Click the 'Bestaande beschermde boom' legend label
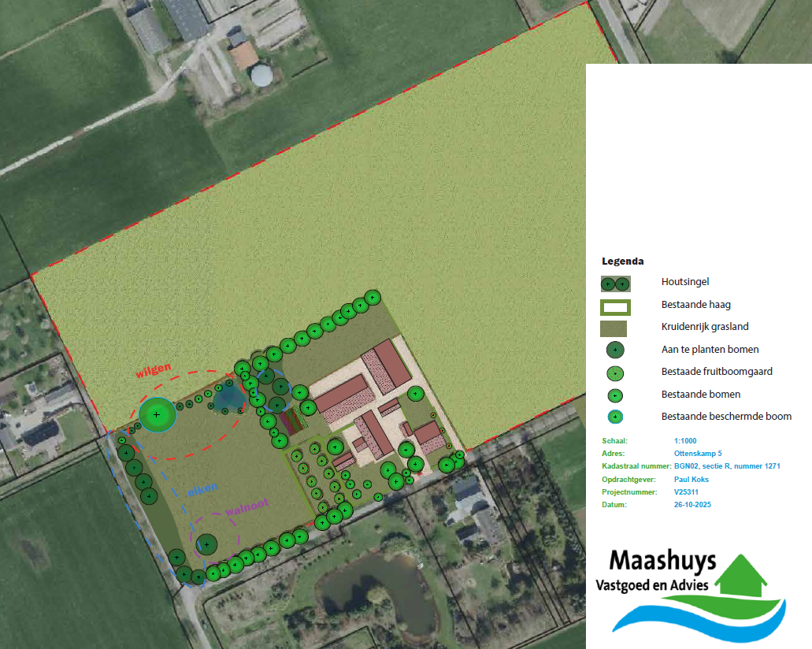The height and width of the screenshot is (649, 812). coord(727,417)
